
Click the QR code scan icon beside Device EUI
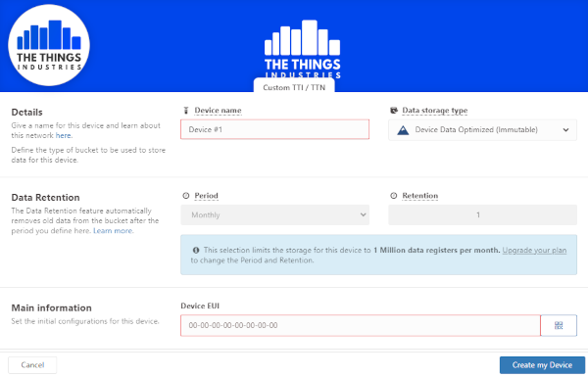click(x=559, y=325)
